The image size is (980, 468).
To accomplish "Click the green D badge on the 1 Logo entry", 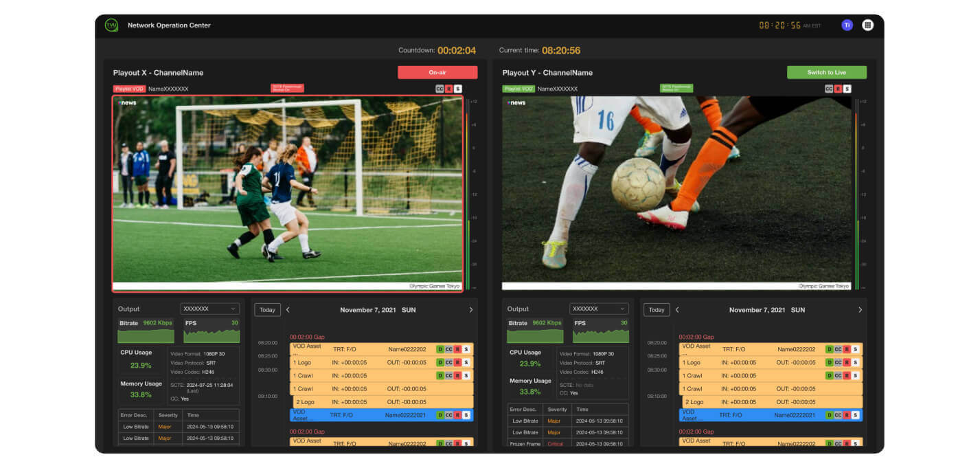I will 440,362.
